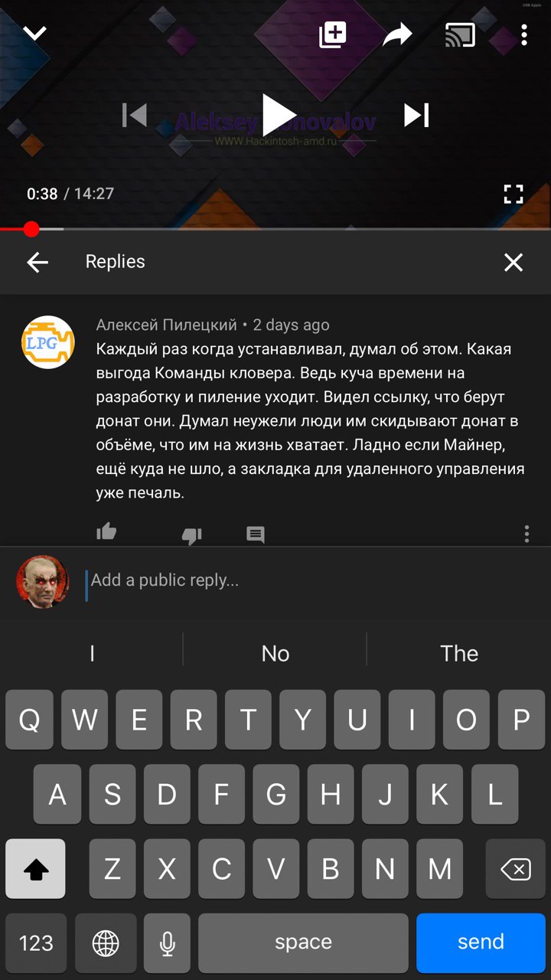Choose the keyboard suggestion "No"
The height and width of the screenshot is (980, 551).
(275, 653)
